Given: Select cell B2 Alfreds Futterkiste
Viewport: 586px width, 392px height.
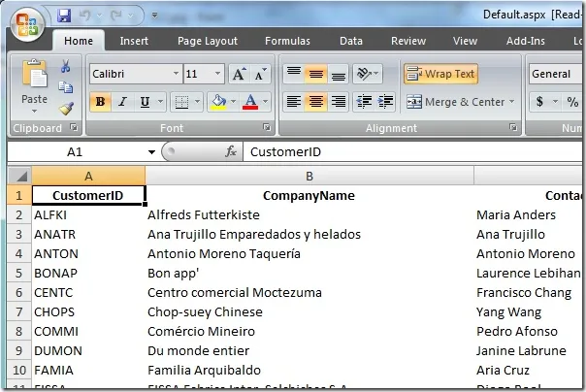Looking at the screenshot, I should pos(309,214).
